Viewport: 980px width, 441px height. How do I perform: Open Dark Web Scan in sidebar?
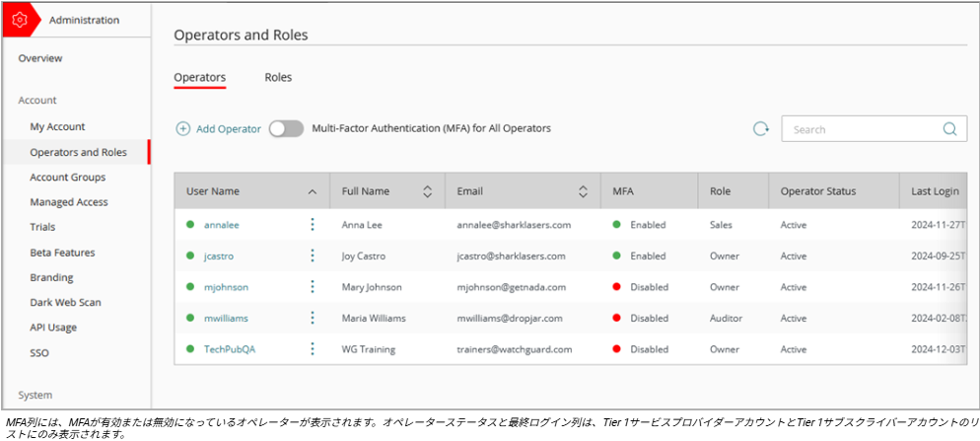(65, 303)
